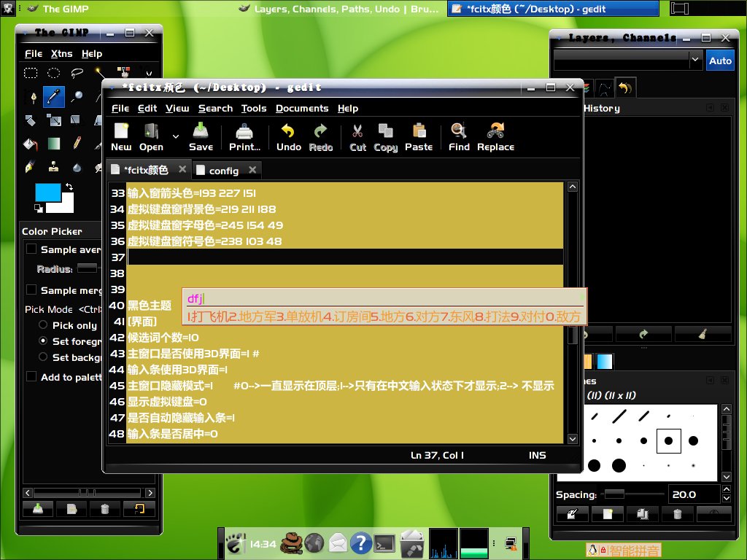Select the Ink tool in GIMP toolbox
This screenshot has height=560, width=747.
[31, 167]
